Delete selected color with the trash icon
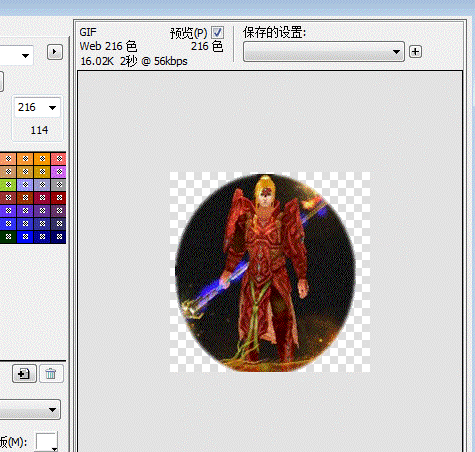The height and width of the screenshot is (452, 475). (x=51, y=374)
